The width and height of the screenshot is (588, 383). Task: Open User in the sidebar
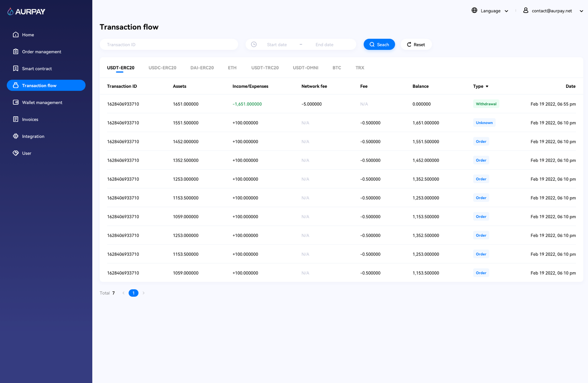click(x=46, y=153)
